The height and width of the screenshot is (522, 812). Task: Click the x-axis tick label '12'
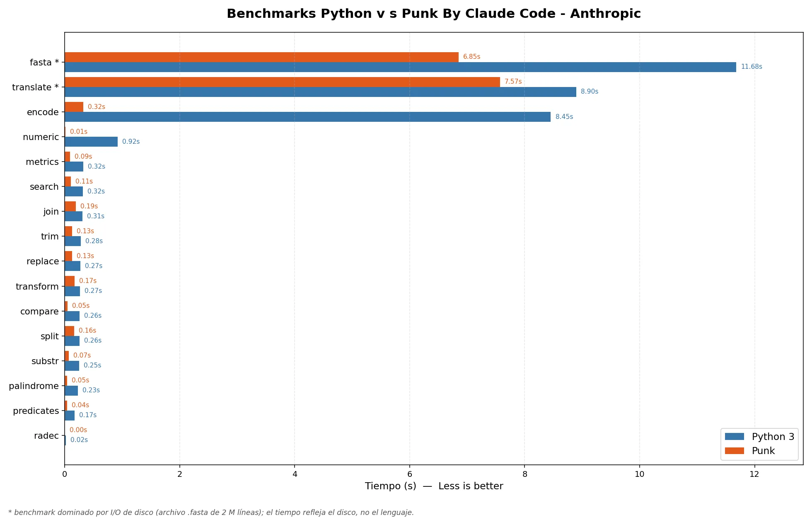point(754,474)
